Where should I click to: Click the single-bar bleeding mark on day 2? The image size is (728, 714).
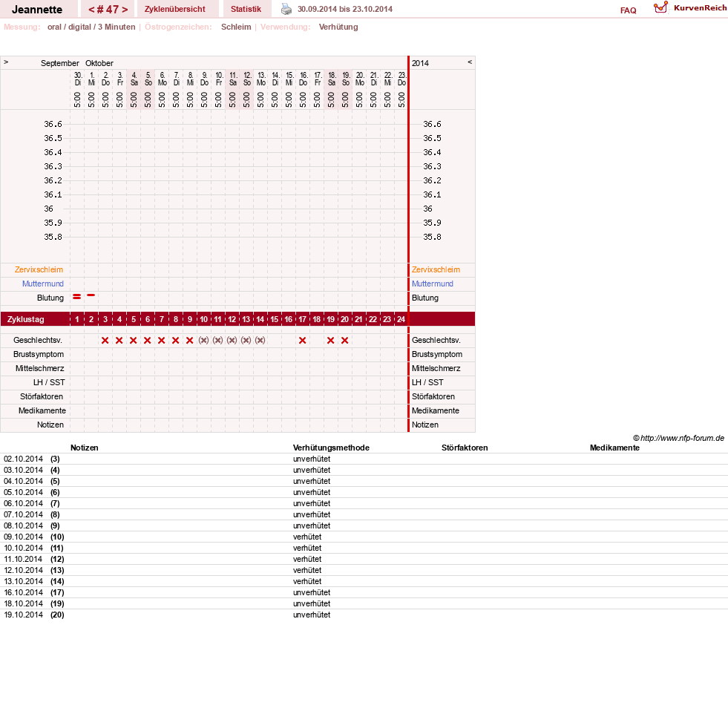(91, 295)
